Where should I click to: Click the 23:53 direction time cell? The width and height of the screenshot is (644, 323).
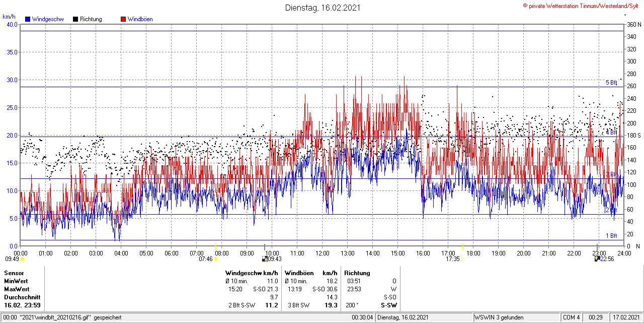click(x=354, y=289)
